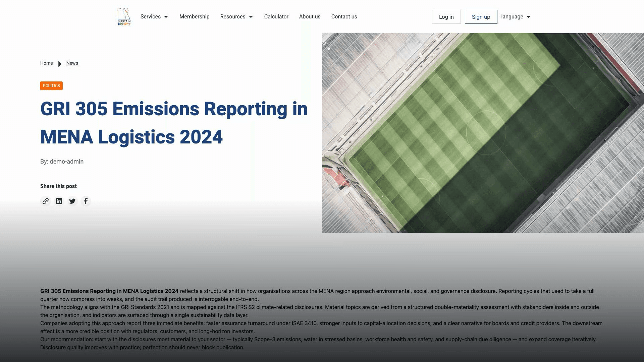Share this post on Facebook
Image resolution: width=644 pixels, height=362 pixels.
(x=86, y=201)
